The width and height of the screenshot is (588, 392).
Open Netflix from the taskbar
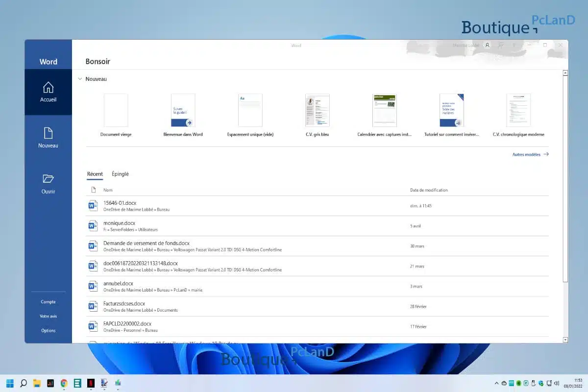91,383
